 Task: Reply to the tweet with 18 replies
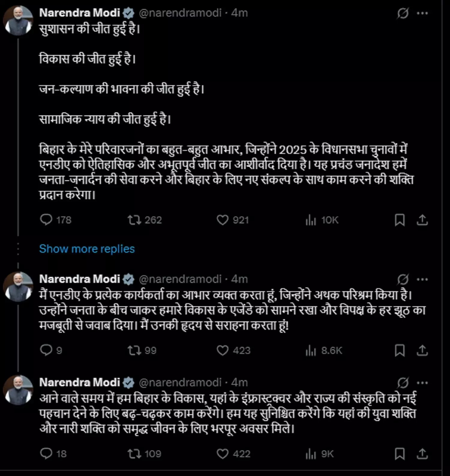coord(46,453)
